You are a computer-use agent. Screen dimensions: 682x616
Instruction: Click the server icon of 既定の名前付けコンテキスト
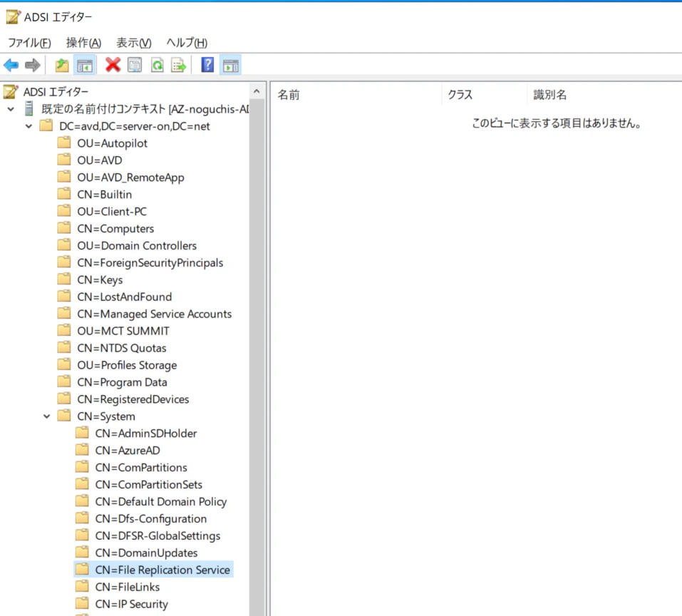click(29, 109)
